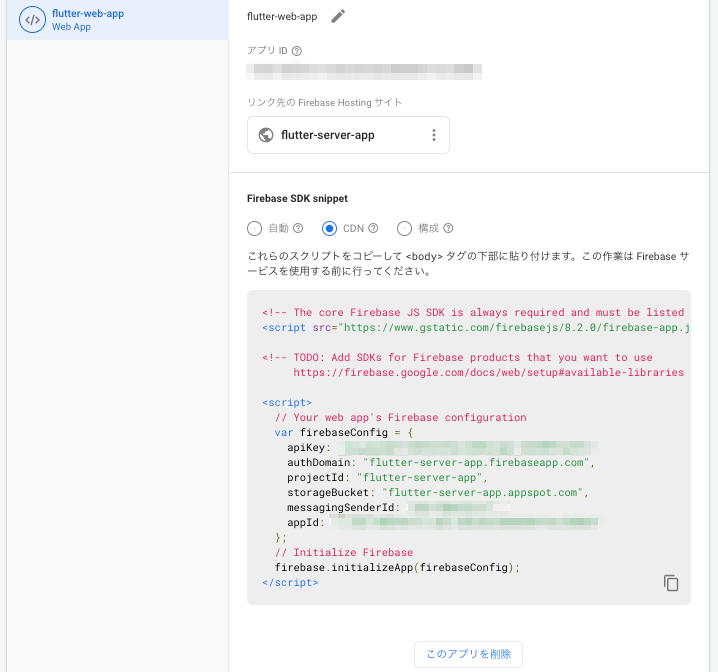Select the 構成 radio button
Viewport: 718px width, 672px height.
coord(404,228)
